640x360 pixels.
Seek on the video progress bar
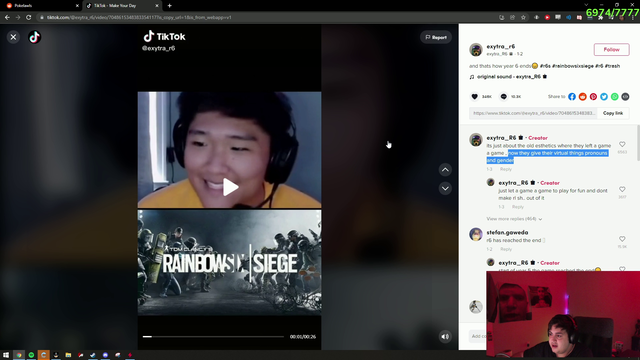pyautogui.click(x=213, y=337)
